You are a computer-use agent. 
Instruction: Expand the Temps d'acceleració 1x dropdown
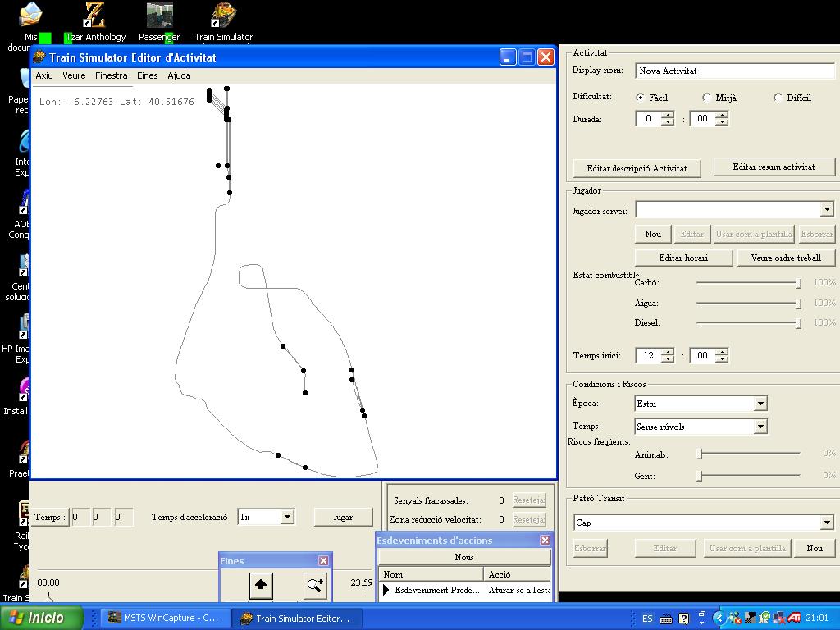click(287, 517)
